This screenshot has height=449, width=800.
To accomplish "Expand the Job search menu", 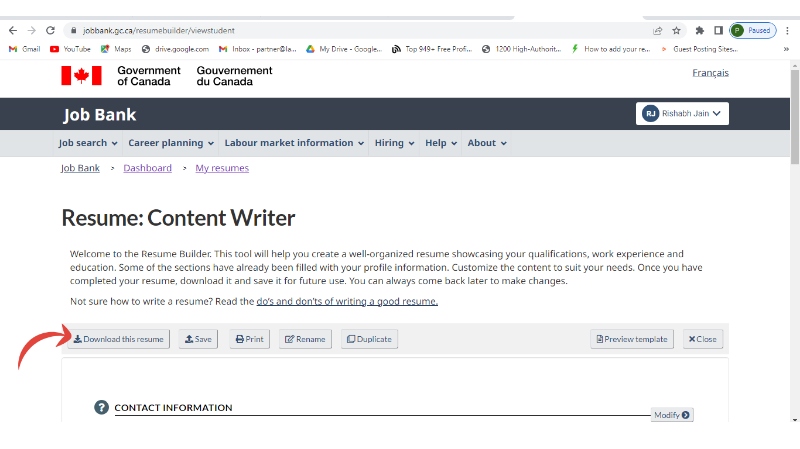I will [88, 143].
